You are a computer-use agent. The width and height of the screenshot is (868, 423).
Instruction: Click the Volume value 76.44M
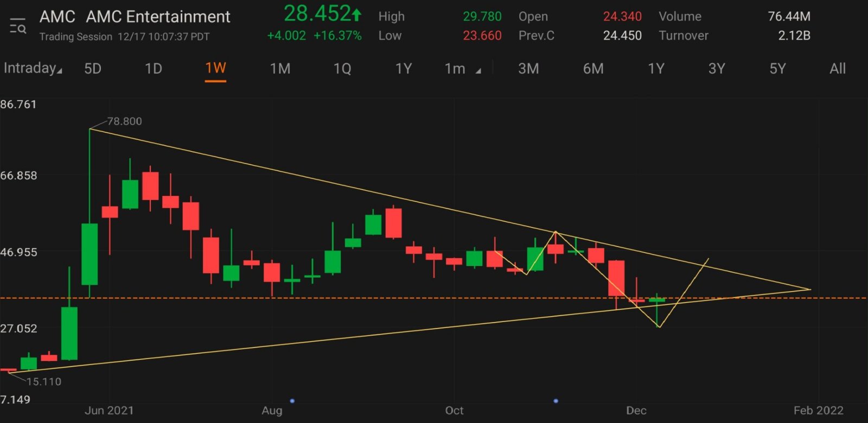(x=789, y=17)
